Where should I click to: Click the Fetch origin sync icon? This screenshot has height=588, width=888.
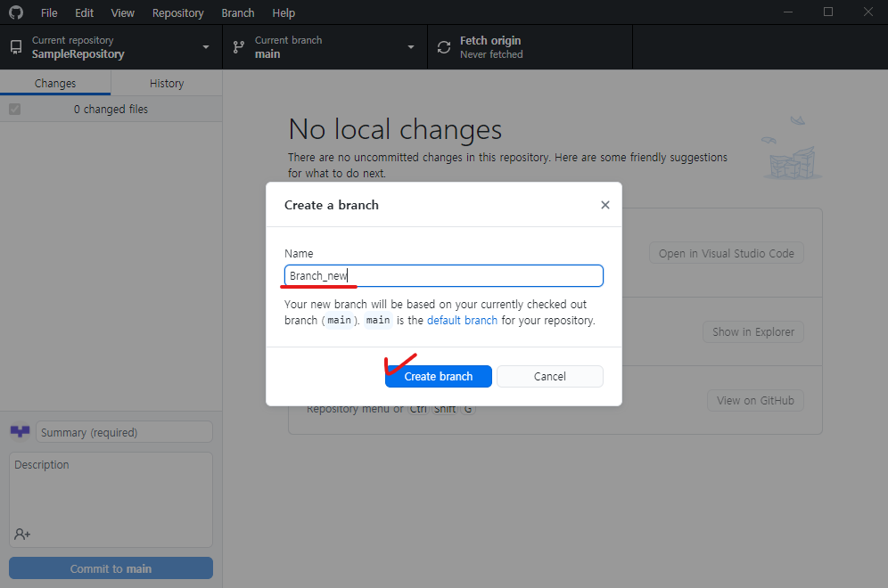tap(444, 47)
